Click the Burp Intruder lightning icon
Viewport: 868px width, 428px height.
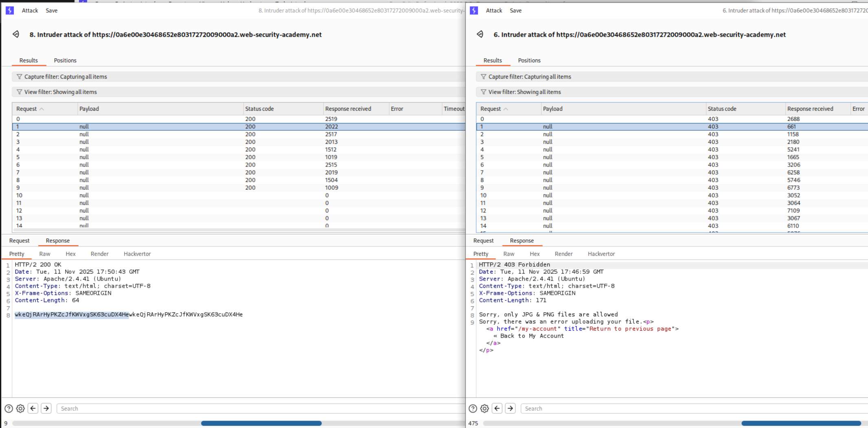(x=9, y=10)
